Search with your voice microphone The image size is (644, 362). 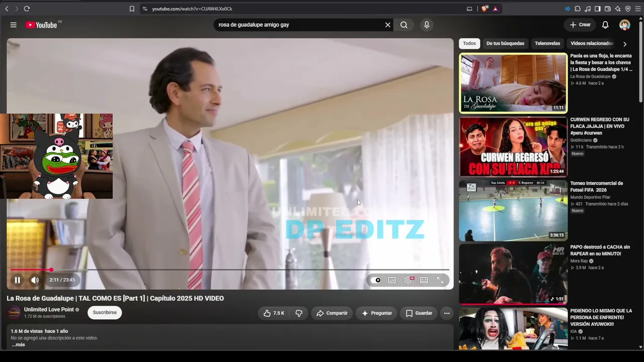tap(427, 25)
